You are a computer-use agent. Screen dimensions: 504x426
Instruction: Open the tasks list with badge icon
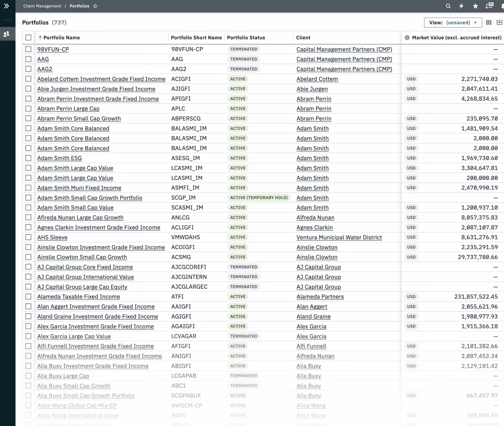click(x=489, y=5)
